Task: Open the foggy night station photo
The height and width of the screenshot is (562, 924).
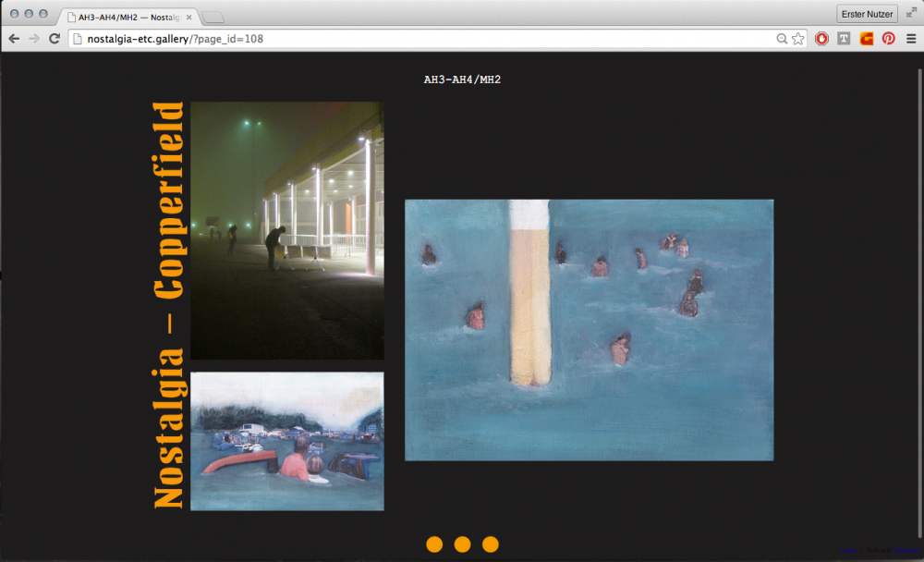Action: coord(286,230)
